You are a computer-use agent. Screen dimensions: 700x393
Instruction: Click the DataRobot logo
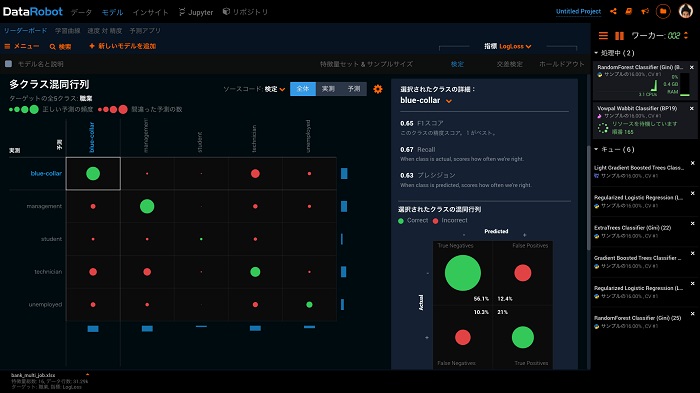coord(33,12)
